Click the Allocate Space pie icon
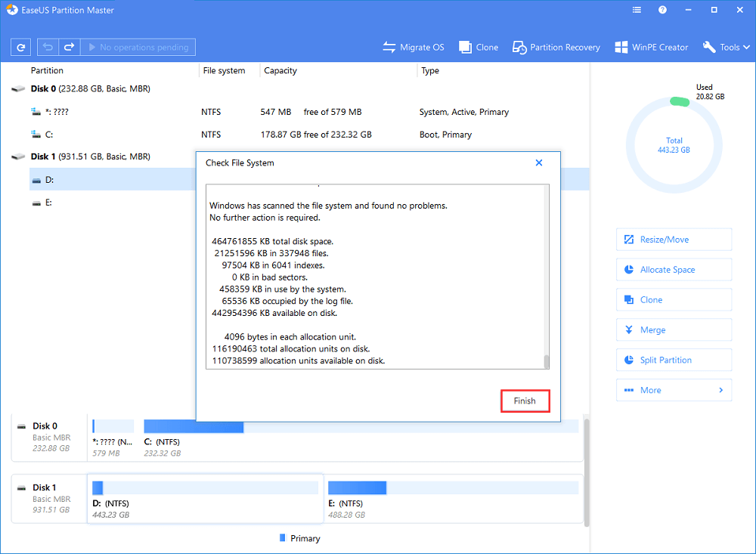This screenshot has width=756, height=554. [x=629, y=270]
